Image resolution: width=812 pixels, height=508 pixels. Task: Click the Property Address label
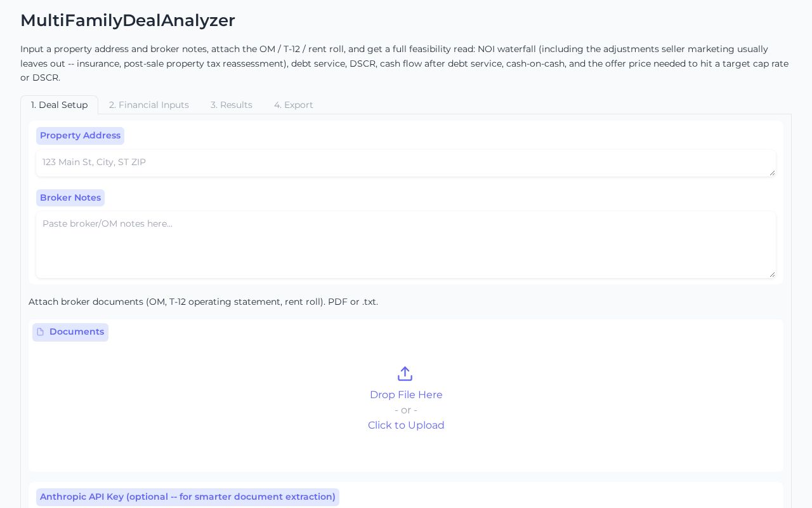(x=80, y=136)
